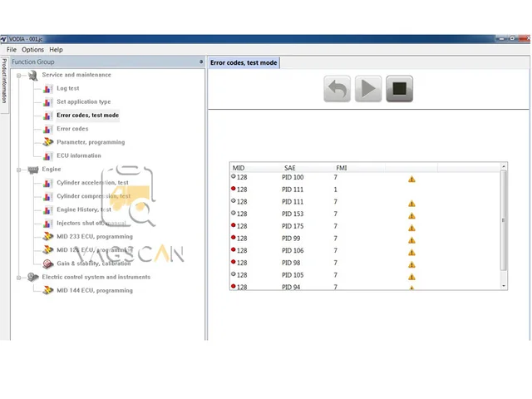Click the Function Group panel pin icon
Viewport: 532px width, 399px height.
coord(201,62)
